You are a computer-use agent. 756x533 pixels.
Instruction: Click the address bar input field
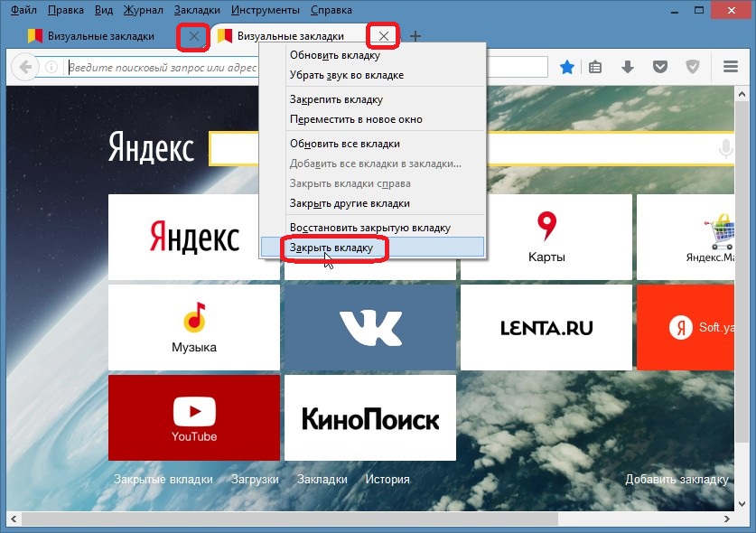[x=163, y=67]
